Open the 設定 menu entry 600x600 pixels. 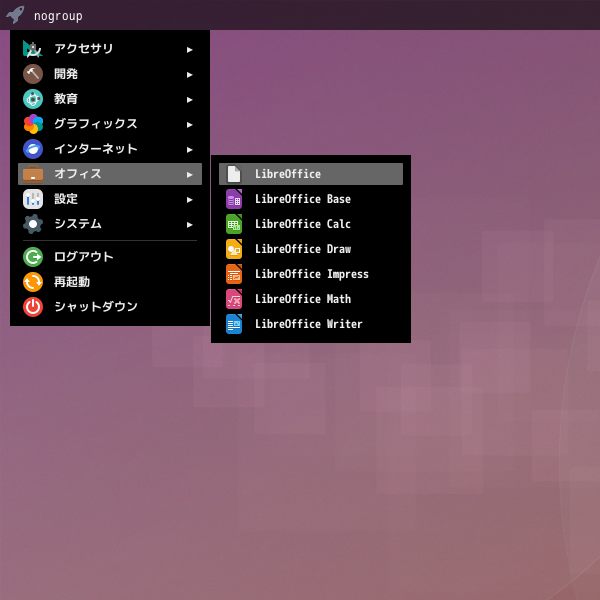click(110, 199)
